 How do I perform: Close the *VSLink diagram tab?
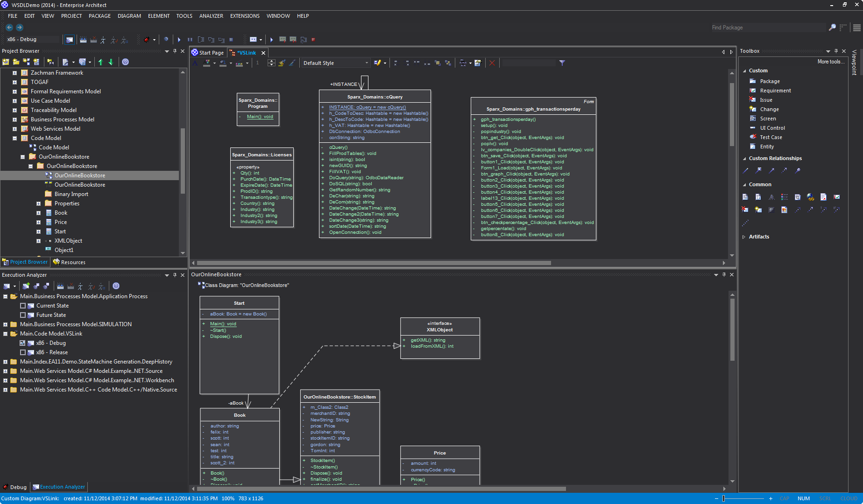point(263,53)
